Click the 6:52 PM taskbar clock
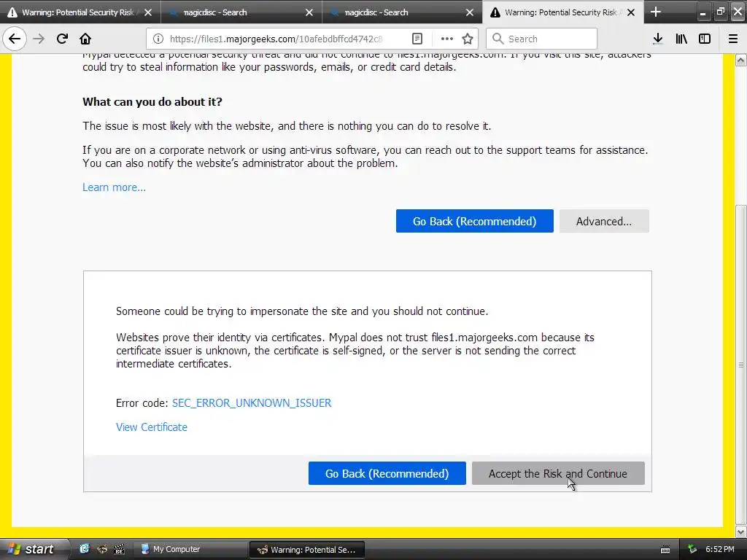Image resolution: width=747 pixels, height=560 pixels. tap(719, 549)
